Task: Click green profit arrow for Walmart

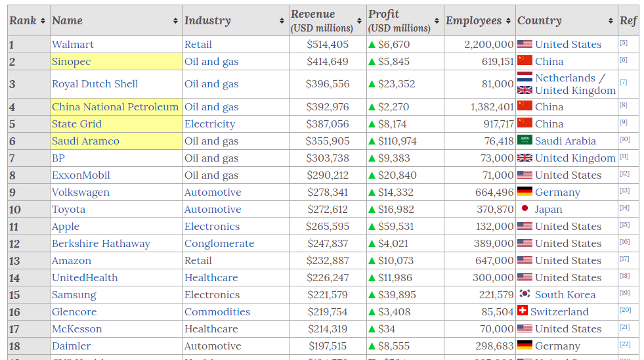Action: coord(372,45)
